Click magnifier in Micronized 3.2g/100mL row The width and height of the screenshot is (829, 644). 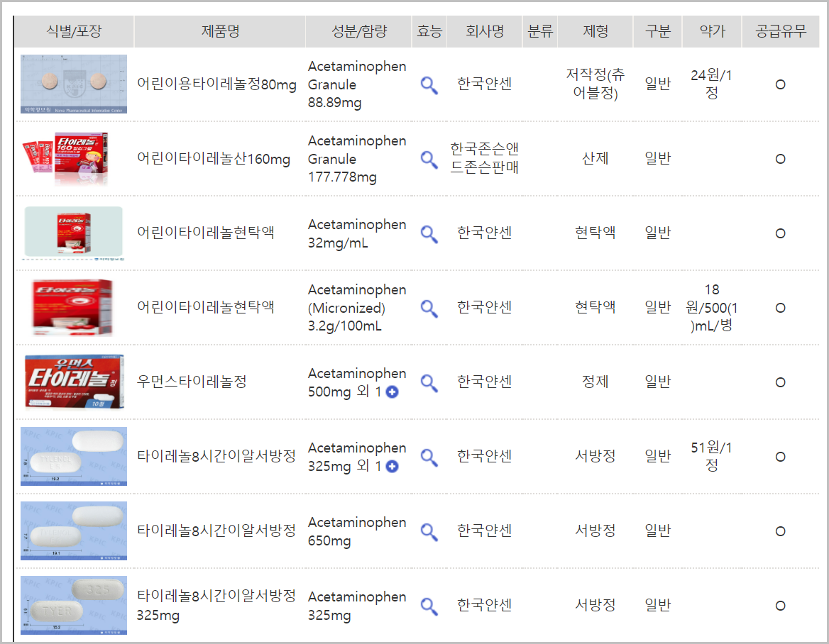coord(429,309)
